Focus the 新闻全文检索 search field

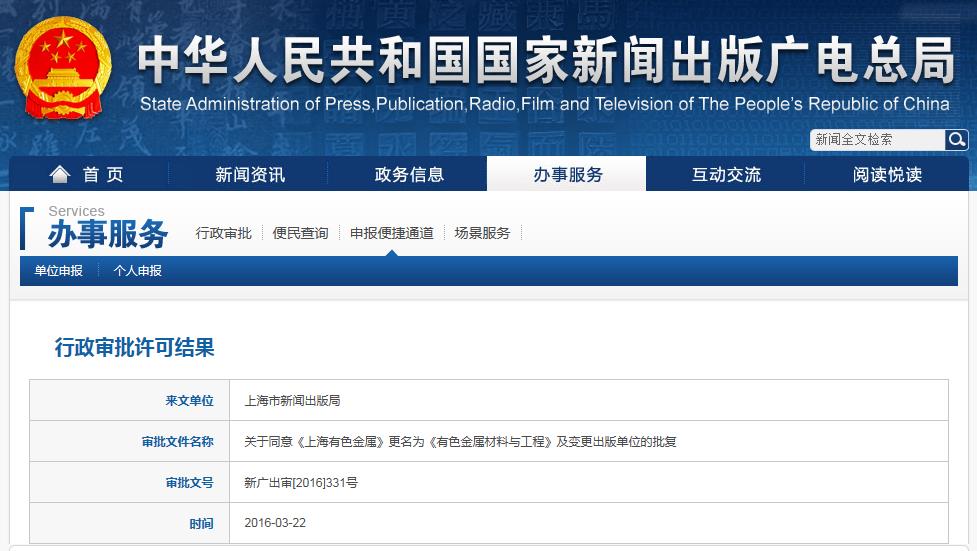[877, 140]
